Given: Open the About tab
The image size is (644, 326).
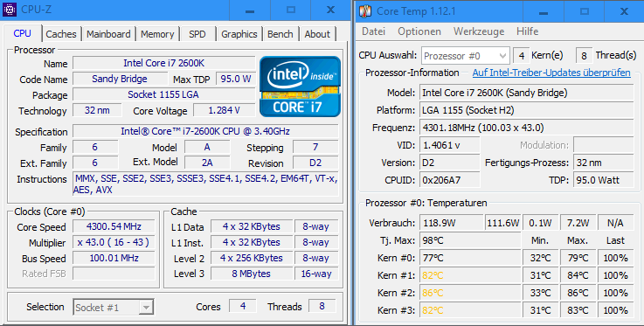Looking at the screenshot, I should 317,34.
